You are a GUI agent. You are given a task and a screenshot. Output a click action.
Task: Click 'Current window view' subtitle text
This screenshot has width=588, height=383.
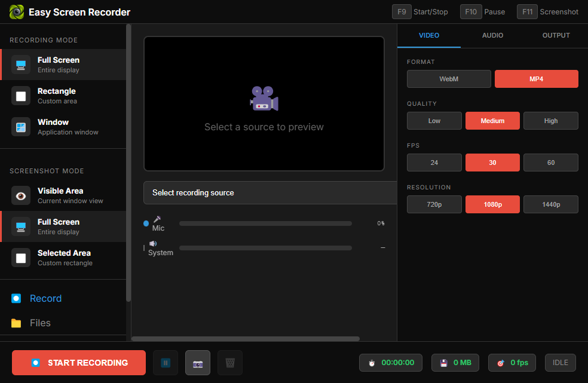coord(70,201)
